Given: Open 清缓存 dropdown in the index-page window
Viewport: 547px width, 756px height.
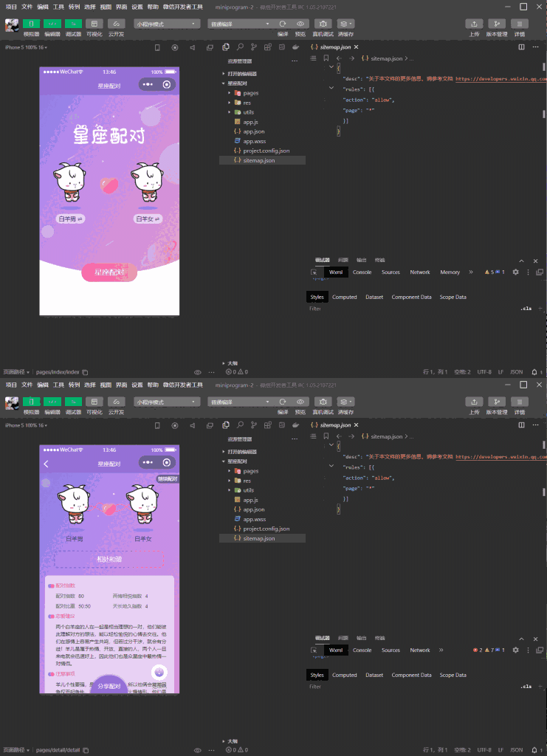Looking at the screenshot, I should tap(345, 24).
